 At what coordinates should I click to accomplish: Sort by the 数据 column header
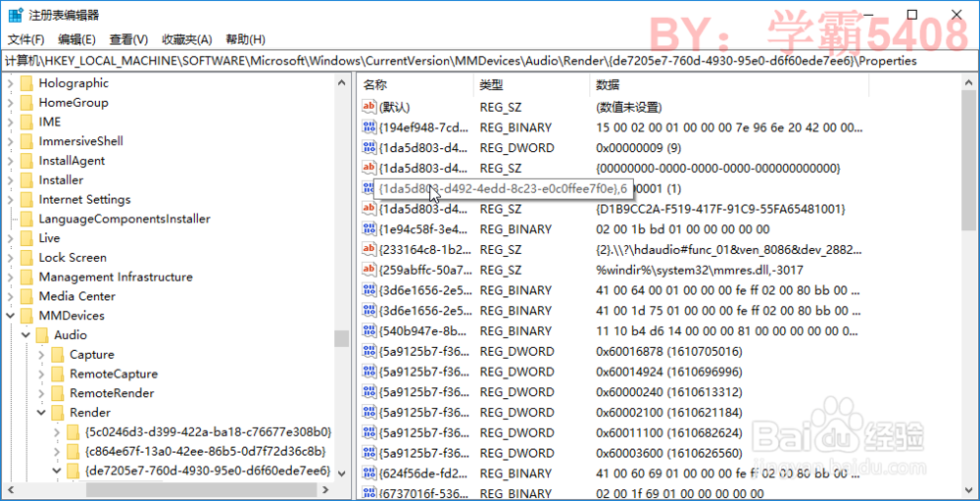click(729, 85)
